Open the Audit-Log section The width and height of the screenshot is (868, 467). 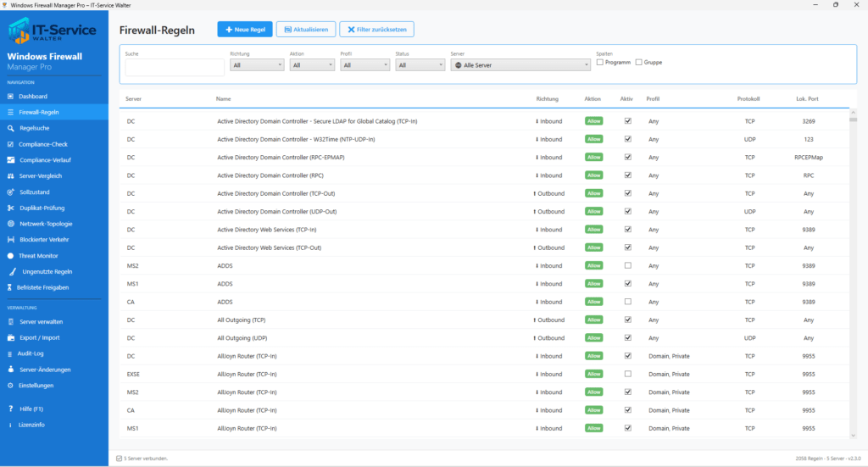[x=54, y=353]
